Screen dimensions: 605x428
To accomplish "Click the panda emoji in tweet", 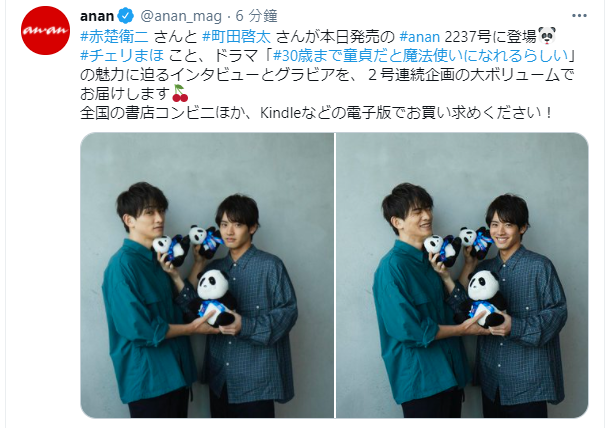I will [x=547, y=36].
